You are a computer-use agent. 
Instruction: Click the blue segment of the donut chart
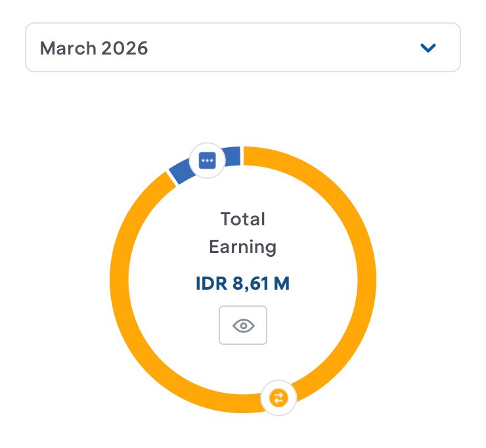tap(233, 157)
